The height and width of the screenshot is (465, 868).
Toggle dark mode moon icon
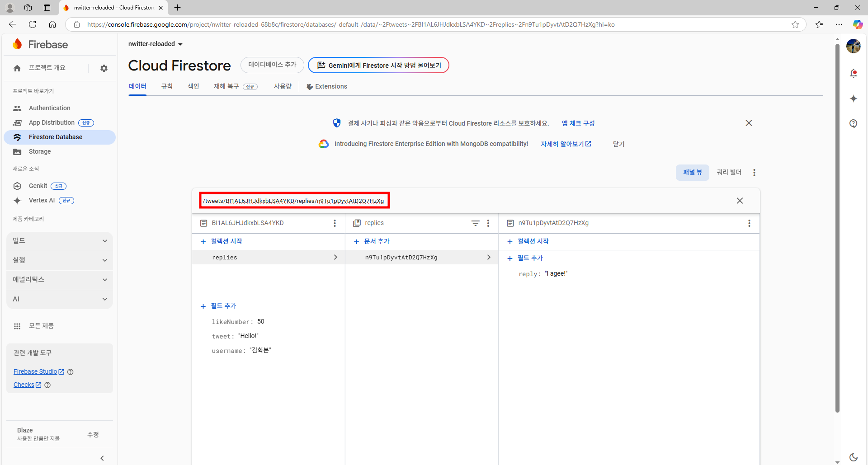click(x=854, y=457)
